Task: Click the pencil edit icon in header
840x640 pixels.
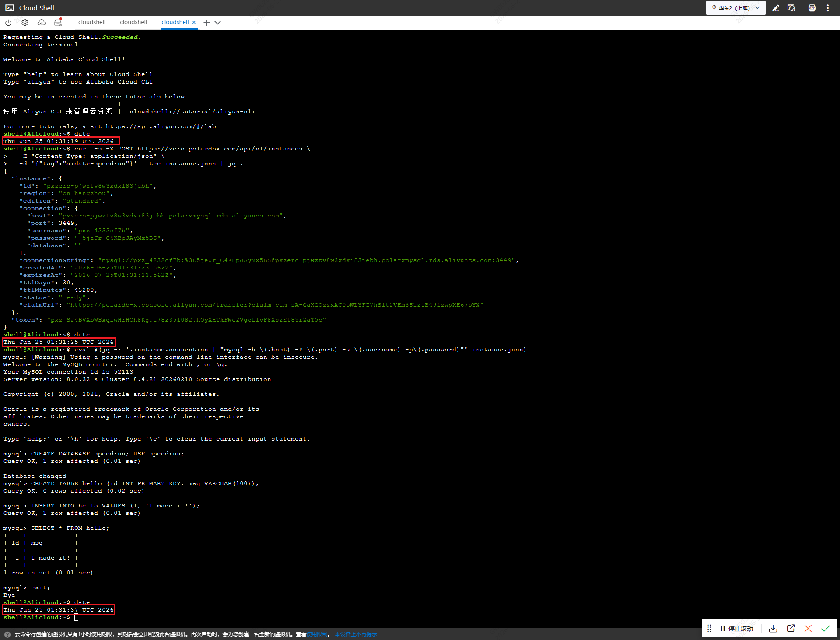Action: point(776,8)
